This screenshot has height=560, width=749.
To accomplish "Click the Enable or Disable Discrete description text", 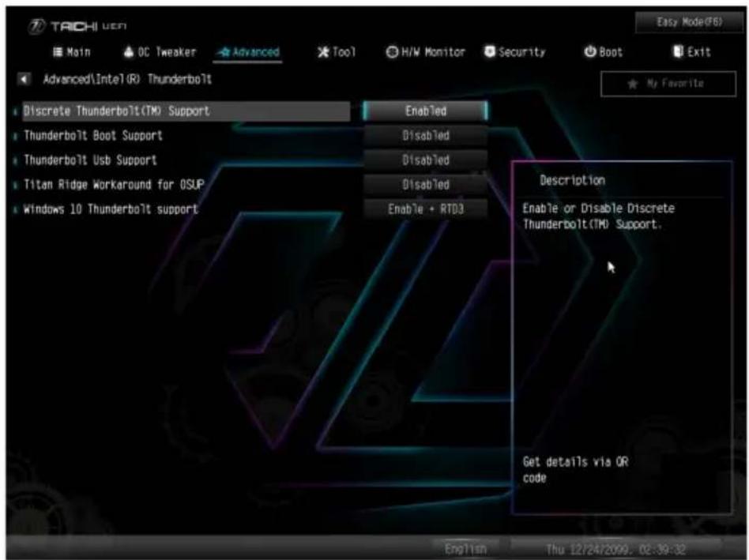I will [x=598, y=216].
